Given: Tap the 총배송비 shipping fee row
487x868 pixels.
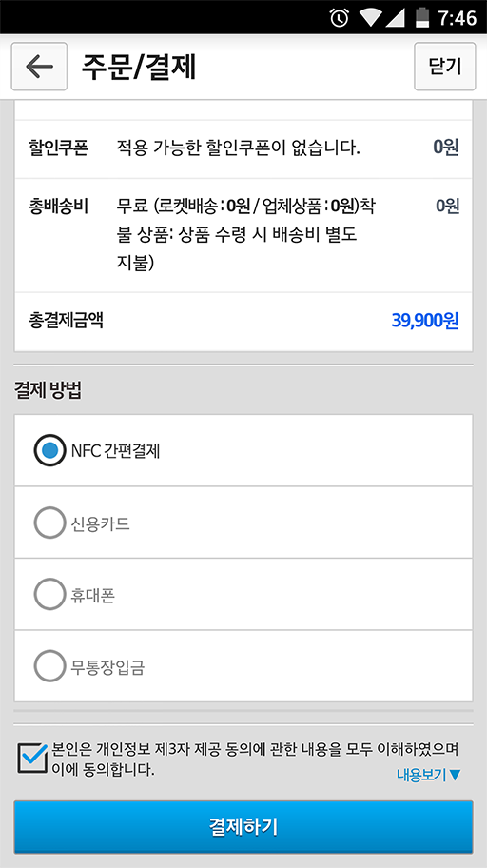Looking at the screenshot, I should [x=243, y=235].
